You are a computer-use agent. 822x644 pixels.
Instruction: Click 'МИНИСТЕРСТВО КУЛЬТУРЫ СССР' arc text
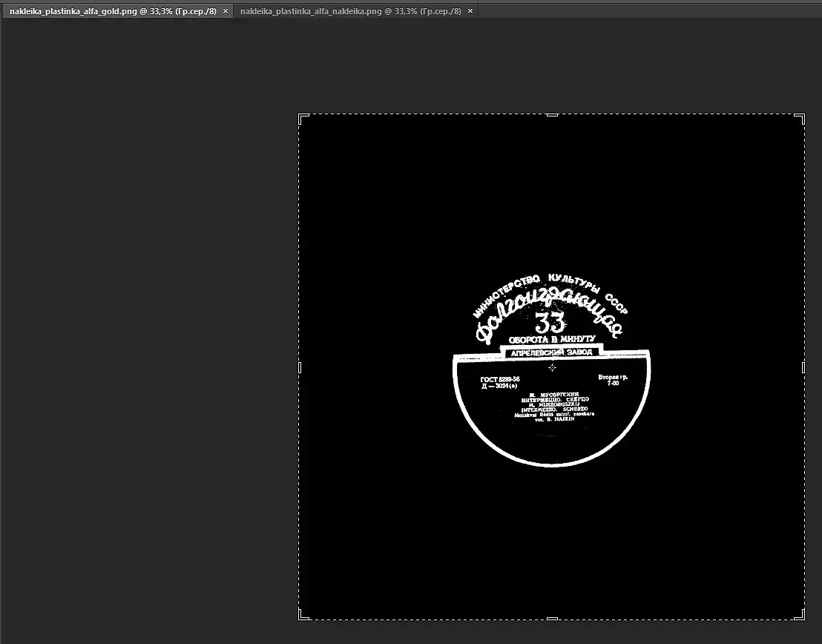[550, 295]
